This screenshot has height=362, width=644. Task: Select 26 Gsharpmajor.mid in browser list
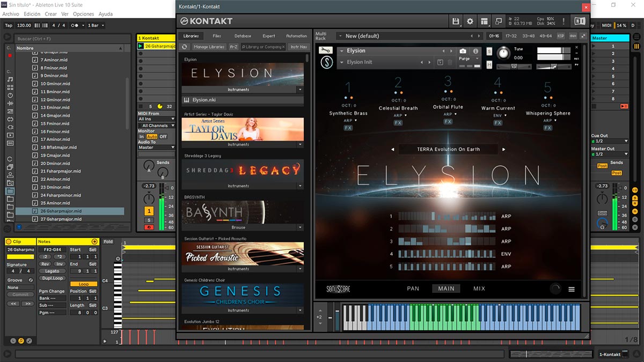coord(70,211)
